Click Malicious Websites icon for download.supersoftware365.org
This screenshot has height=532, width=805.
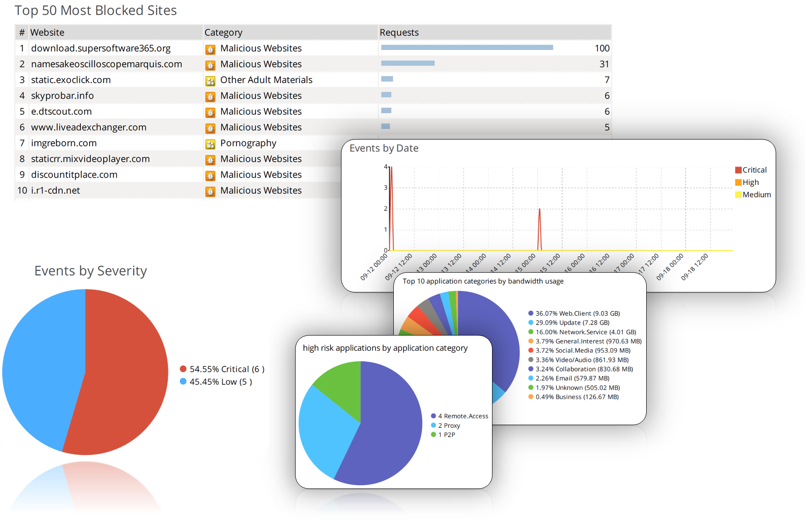point(210,49)
